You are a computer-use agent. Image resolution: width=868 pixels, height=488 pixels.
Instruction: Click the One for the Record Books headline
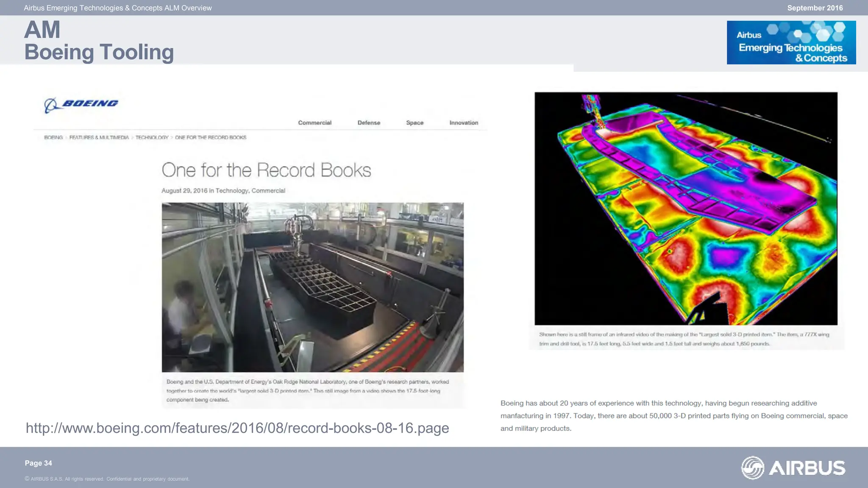click(x=266, y=170)
